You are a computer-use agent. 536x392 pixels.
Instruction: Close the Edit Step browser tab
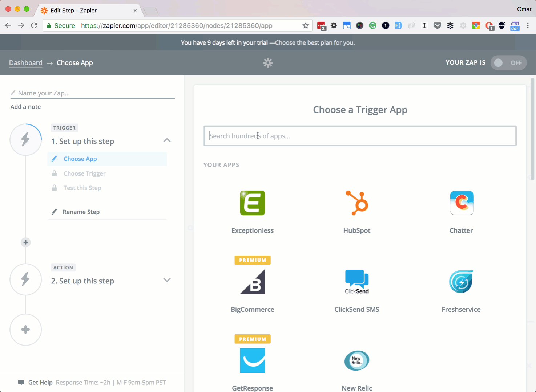(x=135, y=11)
